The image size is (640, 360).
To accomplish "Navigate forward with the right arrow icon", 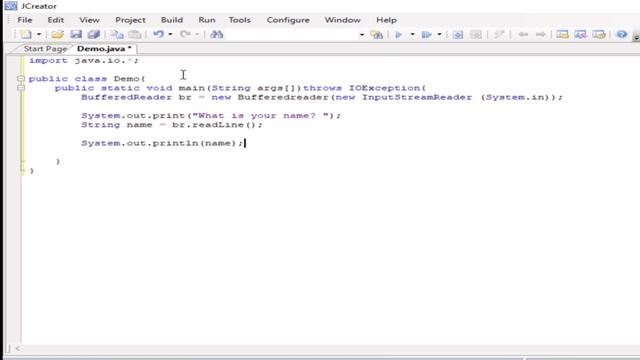I will (x=540, y=35).
